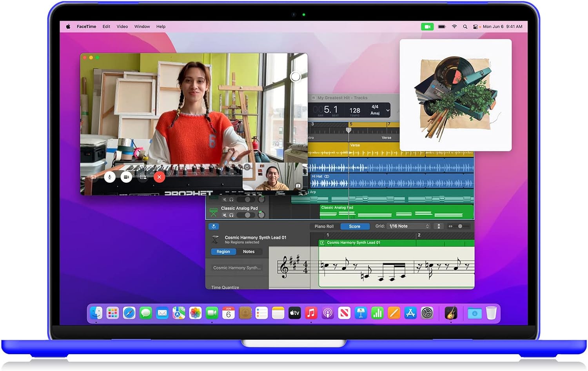
Task: End the FaceTime call with red button
Action: pyautogui.click(x=159, y=177)
